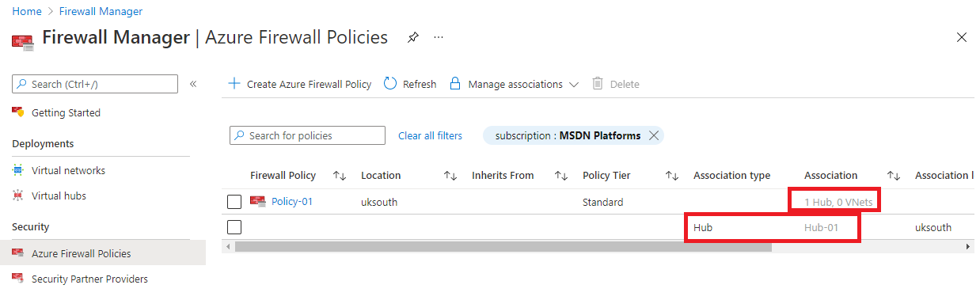Viewport: 980px width, 300px height.
Task: Open Security Partner Providers in sidebar
Action: coord(89,279)
